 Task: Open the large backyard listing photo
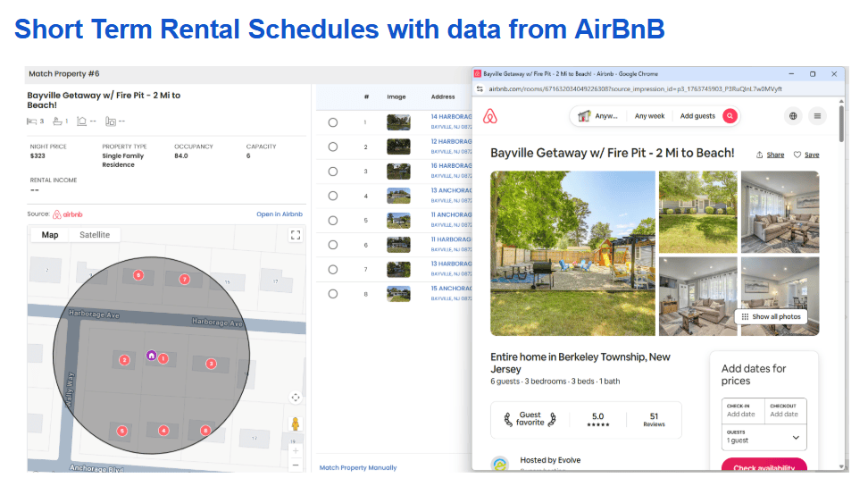[x=572, y=253]
